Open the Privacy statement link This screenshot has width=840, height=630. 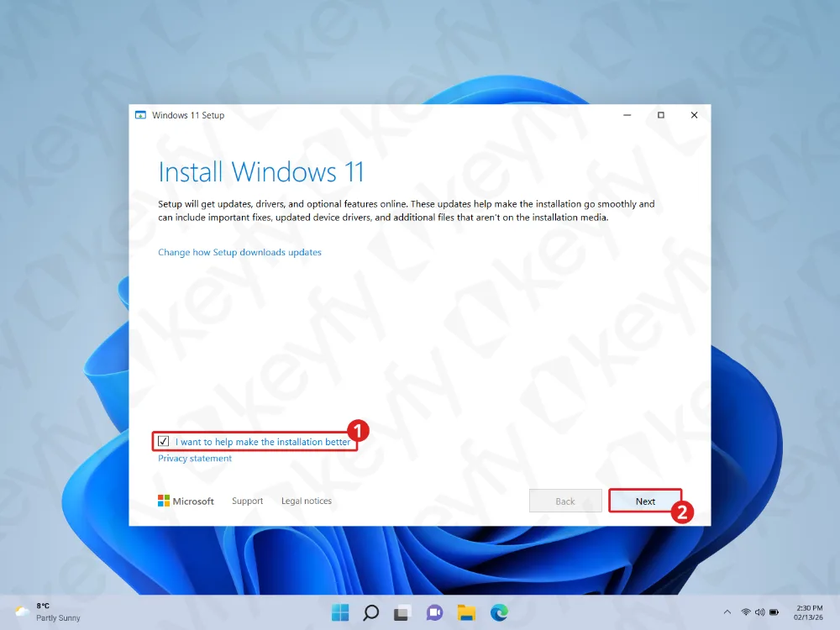[x=195, y=459]
